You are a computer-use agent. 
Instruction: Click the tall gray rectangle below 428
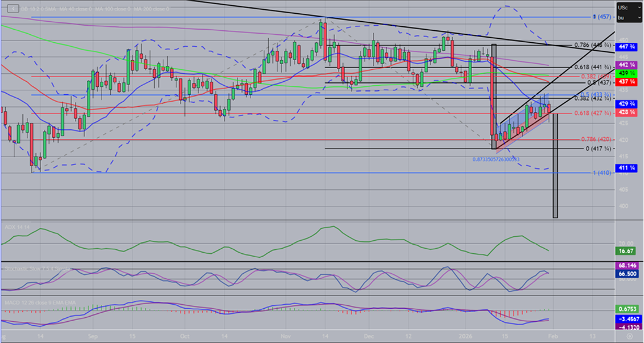tap(555, 166)
